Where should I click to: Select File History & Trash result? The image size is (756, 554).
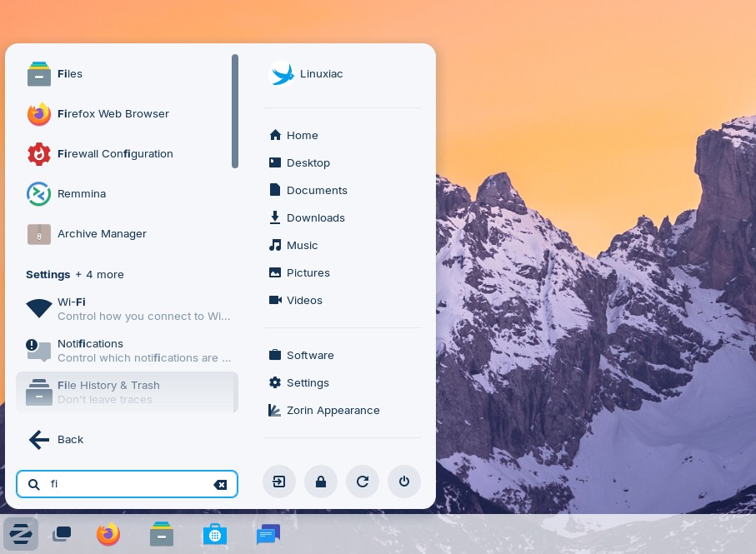(x=127, y=392)
